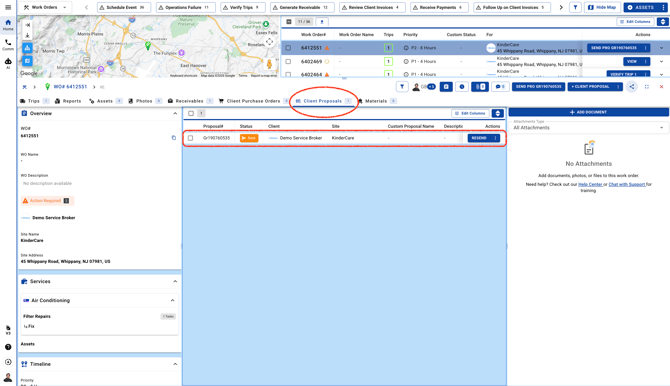Switch to the Trips tab

click(34, 101)
